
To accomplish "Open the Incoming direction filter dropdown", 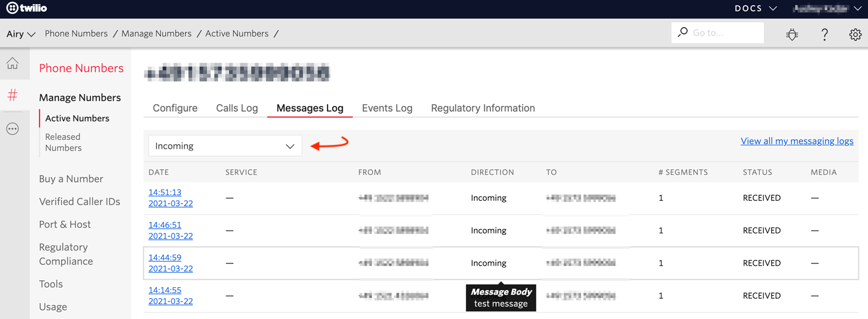I will 225,146.
